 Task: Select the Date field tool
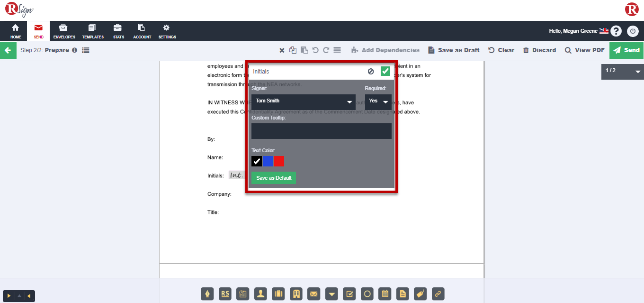click(x=385, y=294)
